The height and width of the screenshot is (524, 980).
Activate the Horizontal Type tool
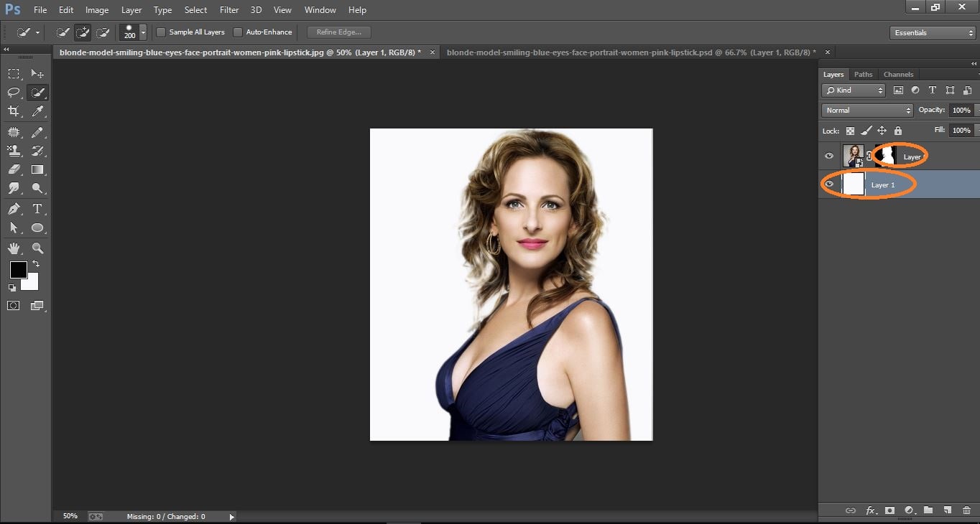click(37, 209)
